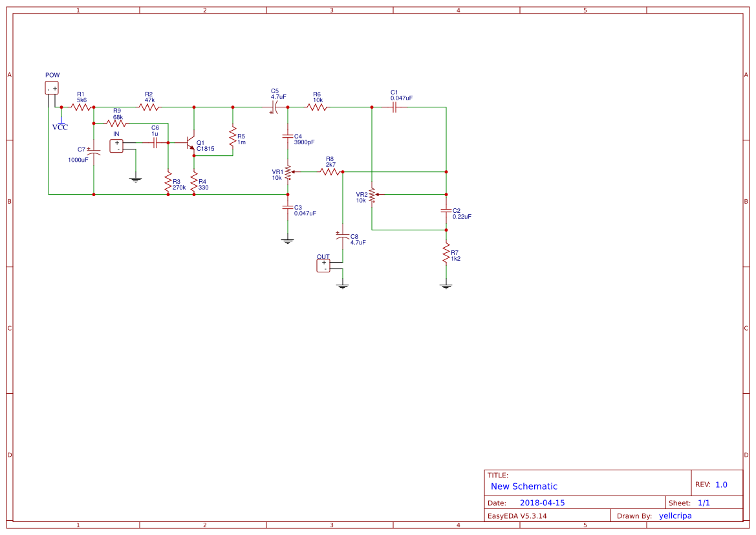
Task: Select the OUT port connector
Action: click(323, 265)
